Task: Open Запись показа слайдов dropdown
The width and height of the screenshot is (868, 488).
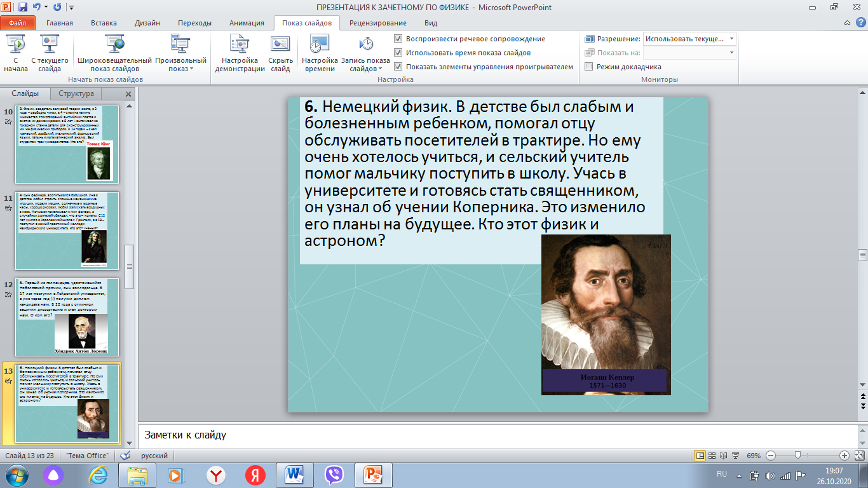Action: [365, 54]
